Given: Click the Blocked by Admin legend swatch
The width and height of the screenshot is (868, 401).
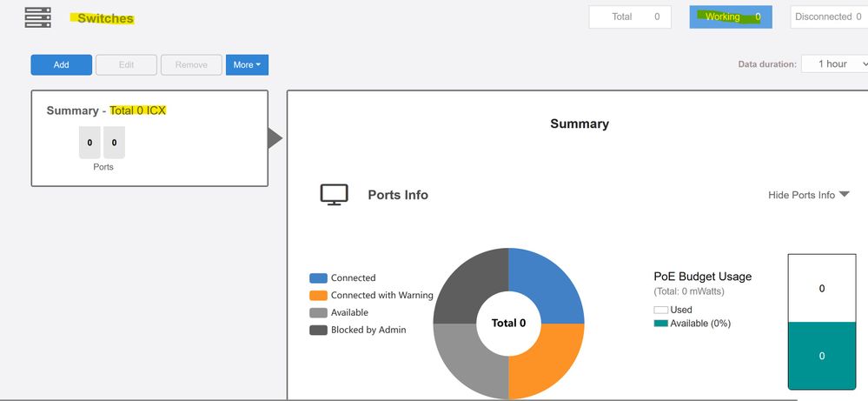Looking at the screenshot, I should point(318,331).
